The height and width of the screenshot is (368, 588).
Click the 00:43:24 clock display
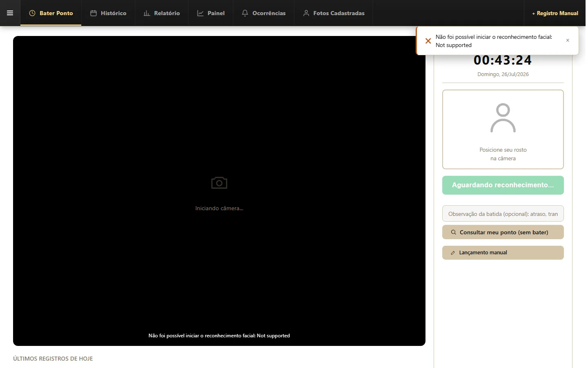pyautogui.click(x=503, y=61)
